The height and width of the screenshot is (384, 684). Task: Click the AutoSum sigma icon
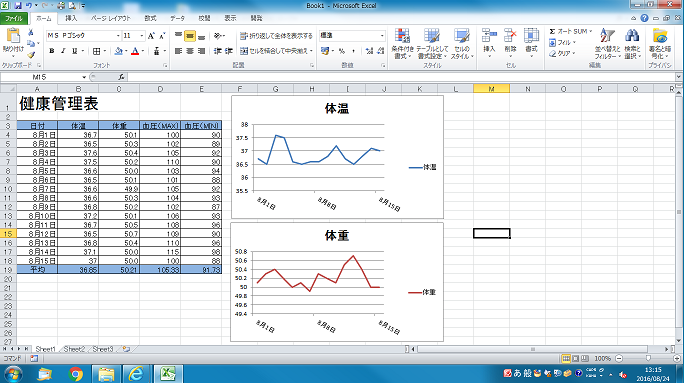click(552, 31)
